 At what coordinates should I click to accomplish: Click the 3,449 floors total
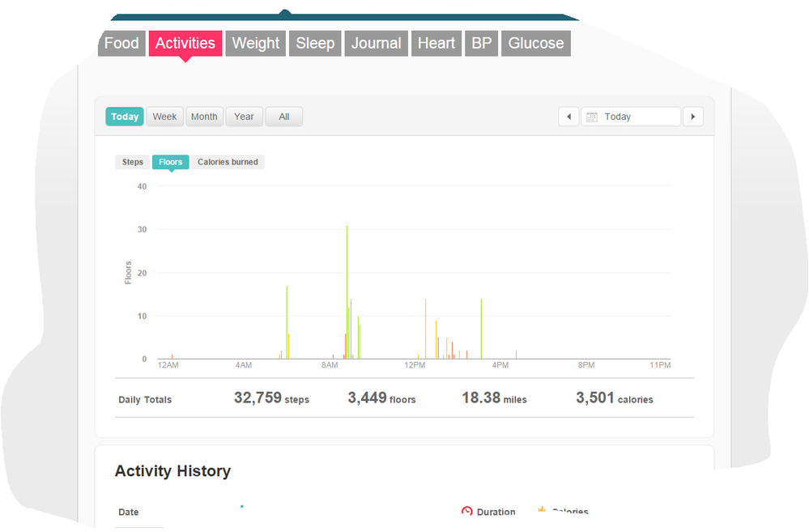(x=381, y=398)
